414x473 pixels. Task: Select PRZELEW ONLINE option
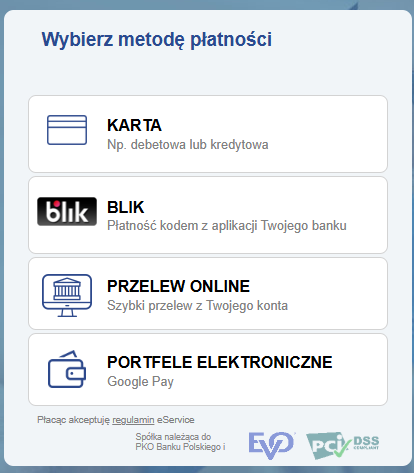pyautogui.click(x=208, y=294)
